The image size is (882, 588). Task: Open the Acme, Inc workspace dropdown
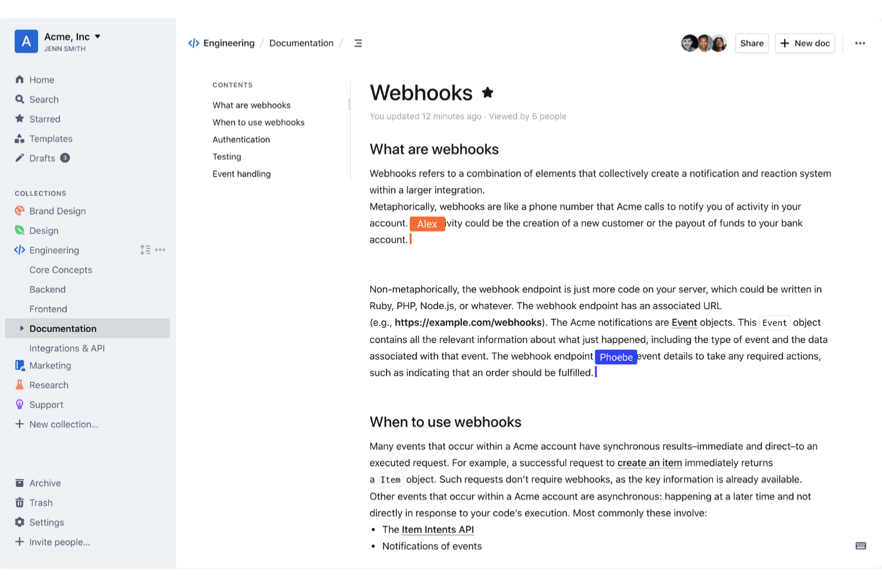[70, 36]
